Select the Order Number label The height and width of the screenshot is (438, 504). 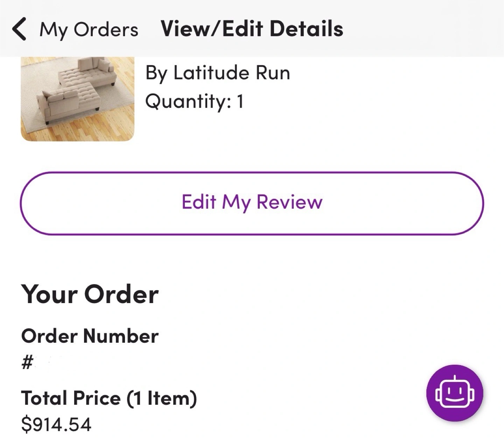click(x=90, y=336)
